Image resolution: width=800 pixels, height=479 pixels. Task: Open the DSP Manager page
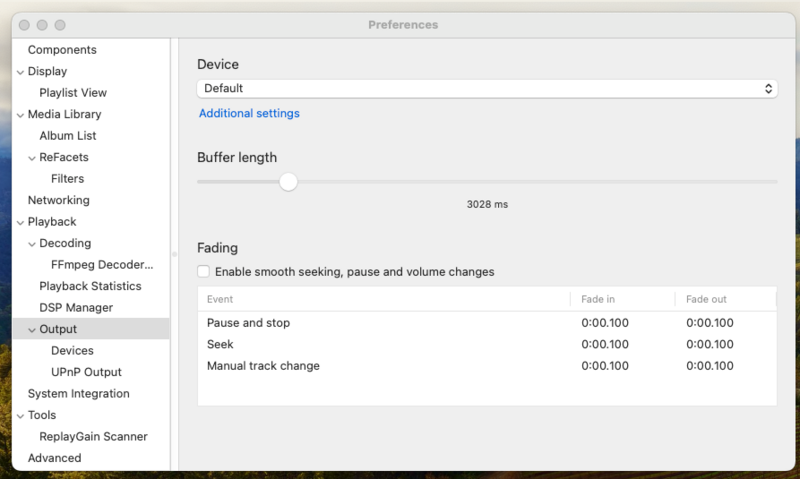coord(76,308)
